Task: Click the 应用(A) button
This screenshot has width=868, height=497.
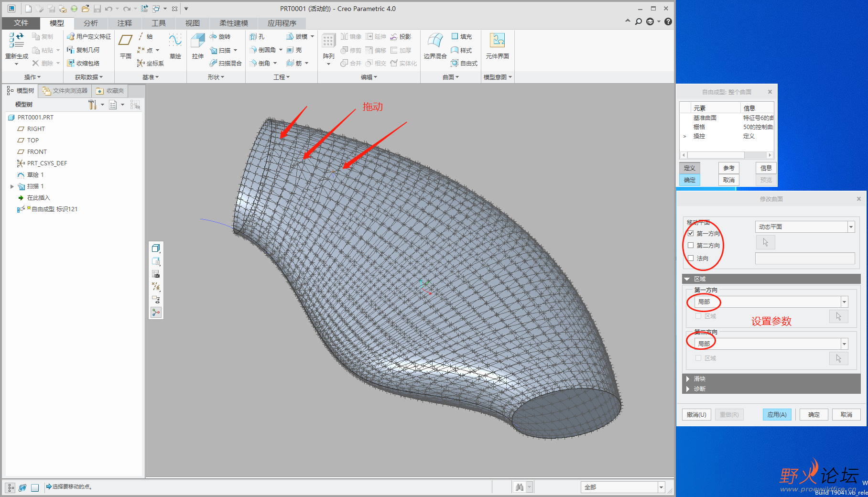Action: point(777,414)
